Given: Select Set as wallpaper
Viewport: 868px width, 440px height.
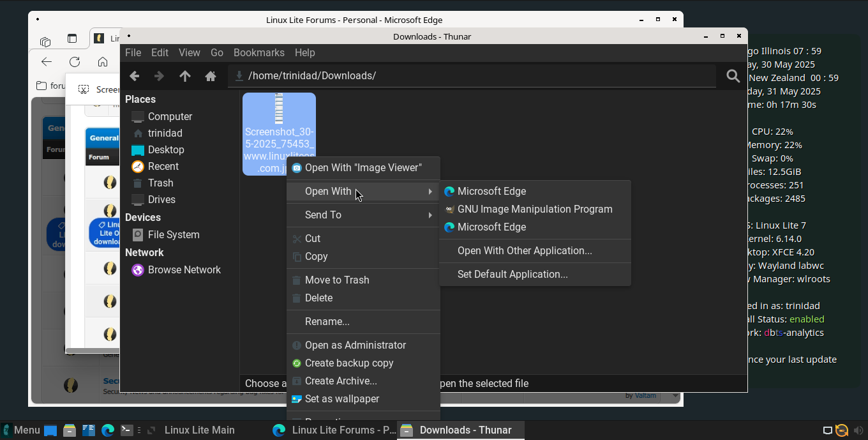Looking at the screenshot, I should [x=363, y=399].
